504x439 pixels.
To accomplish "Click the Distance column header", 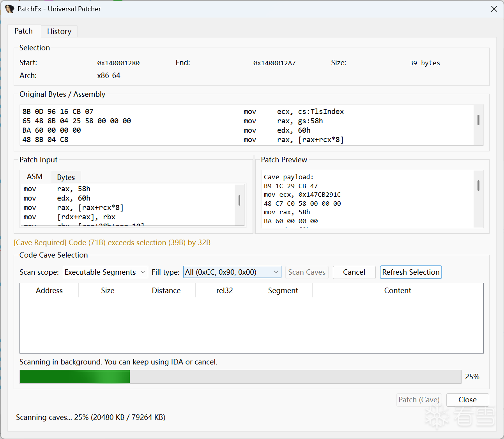I will click(x=166, y=290).
